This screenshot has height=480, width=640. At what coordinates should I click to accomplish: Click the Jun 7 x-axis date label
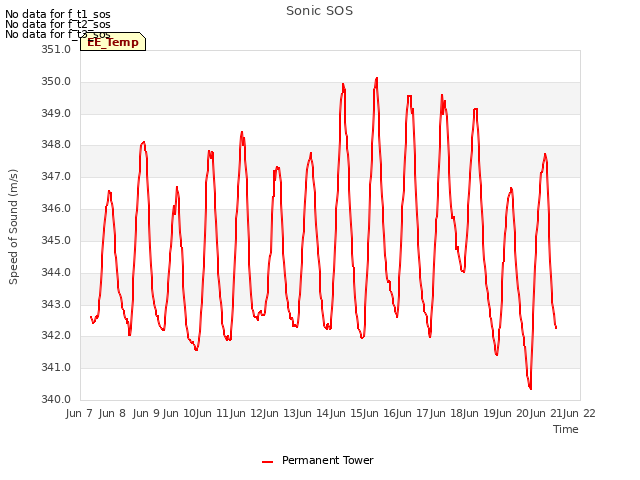pos(79,413)
